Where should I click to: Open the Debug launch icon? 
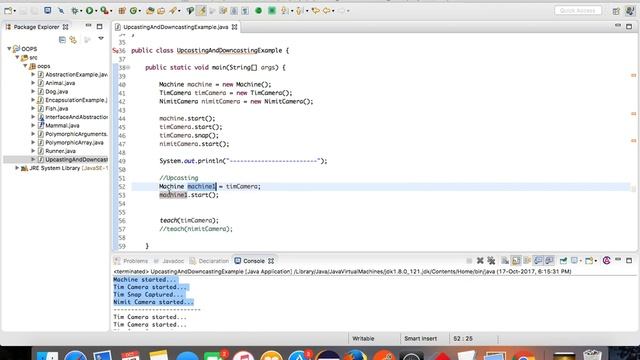[x=75, y=11]
